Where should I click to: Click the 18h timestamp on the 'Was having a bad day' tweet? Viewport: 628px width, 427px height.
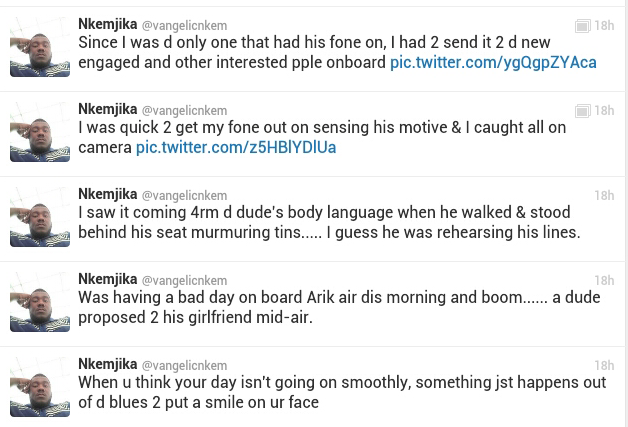click(x=604, y=281)
